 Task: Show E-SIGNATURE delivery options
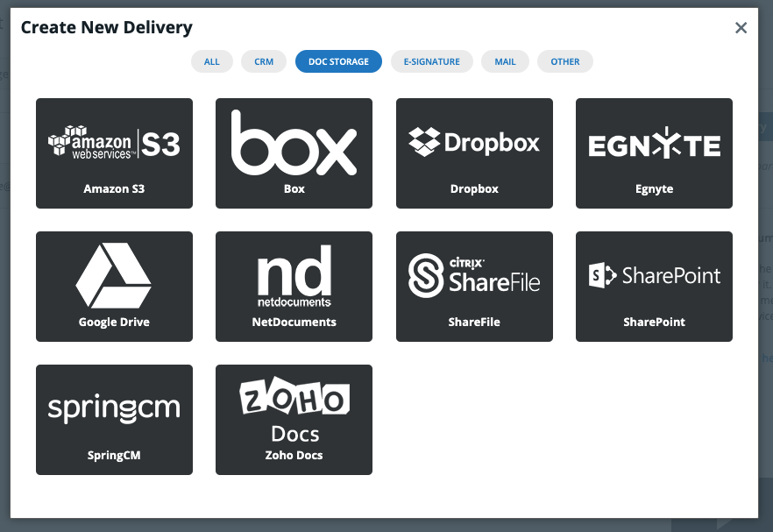point(432,61)
